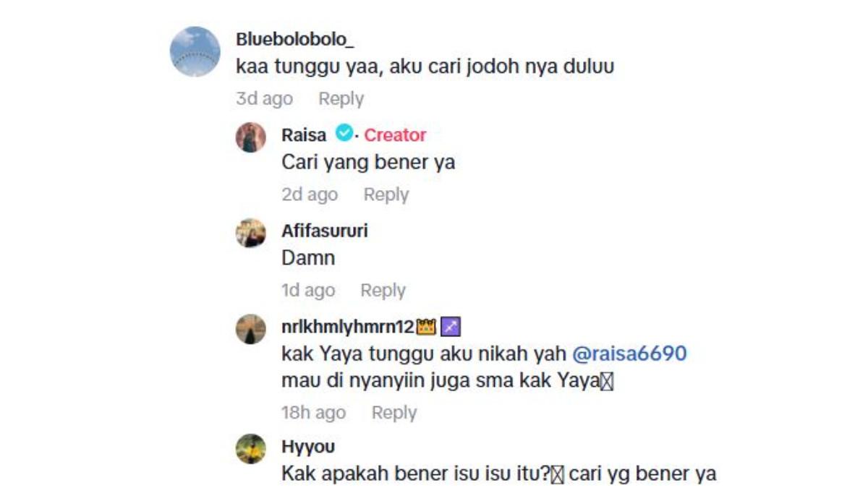The height and width of the screenshot is (488, 868).
Task: Click Raisa's blue verified badge
Action: point(344,134)
